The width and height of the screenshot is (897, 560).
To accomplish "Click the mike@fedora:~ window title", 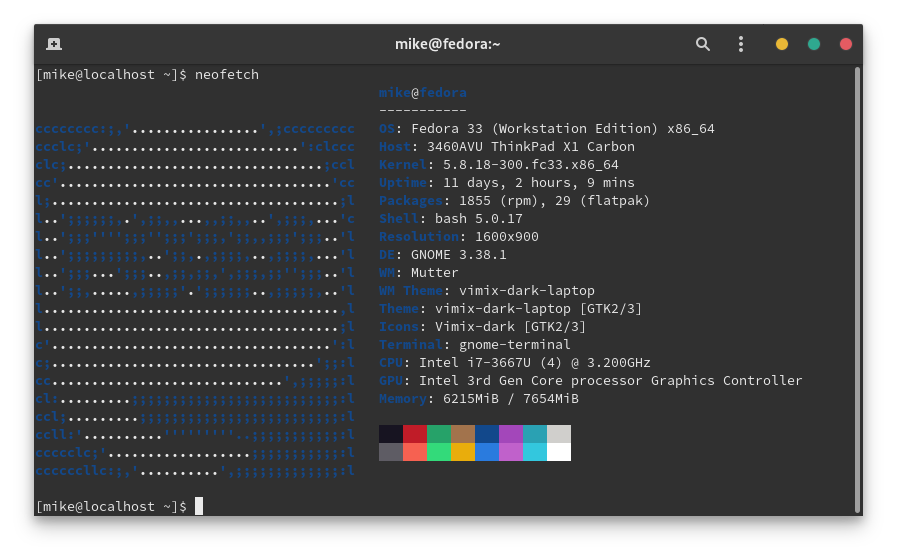I will click(x=447, y=44).
